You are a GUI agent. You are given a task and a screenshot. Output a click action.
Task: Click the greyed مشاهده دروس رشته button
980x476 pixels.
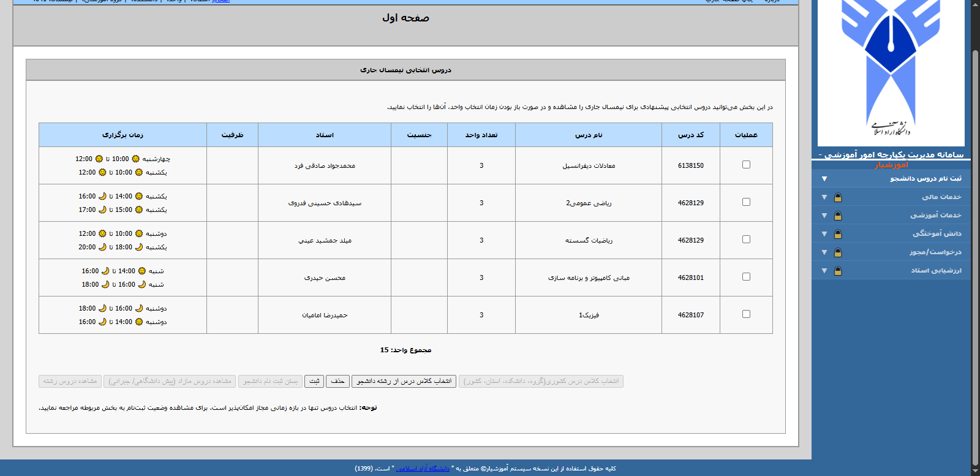(x=70, y=381)
